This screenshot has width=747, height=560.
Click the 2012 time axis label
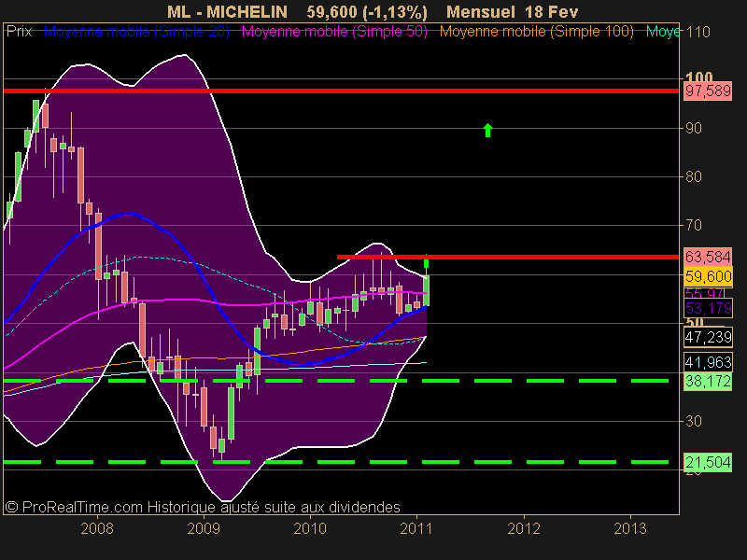(x=524, y=528)
